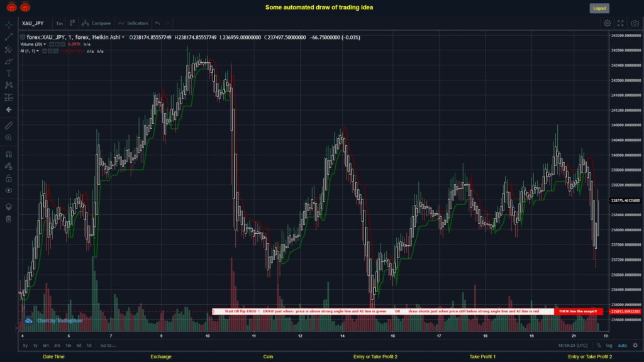Select the 5d date range
The width and height of the screenshot is (644, 362).
pyautogui.click(x=79, y=346)
